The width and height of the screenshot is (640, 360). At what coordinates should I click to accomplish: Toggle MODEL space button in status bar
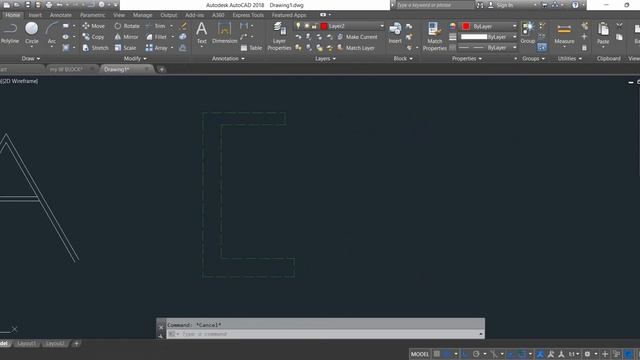pyautogui.click(x=420, y=354)
